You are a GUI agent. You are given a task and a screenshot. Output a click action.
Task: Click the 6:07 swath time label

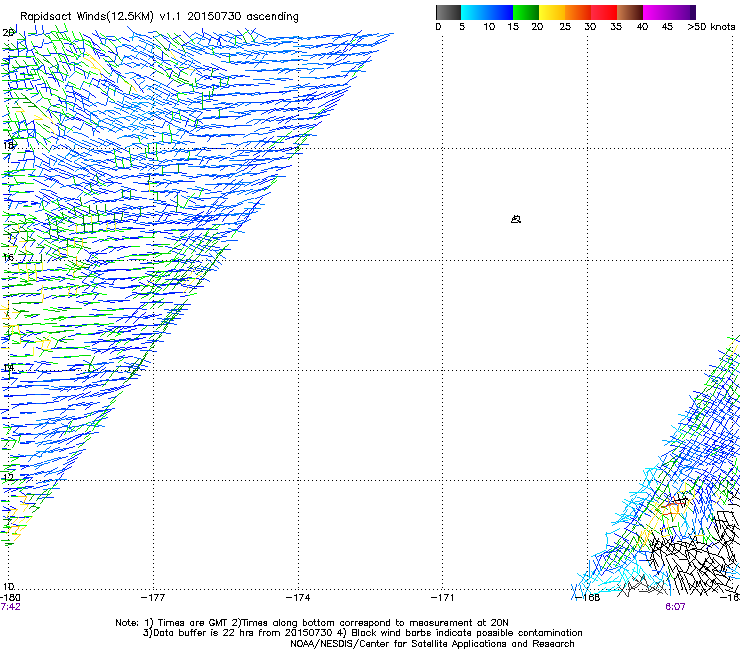(x=675, y=607)
